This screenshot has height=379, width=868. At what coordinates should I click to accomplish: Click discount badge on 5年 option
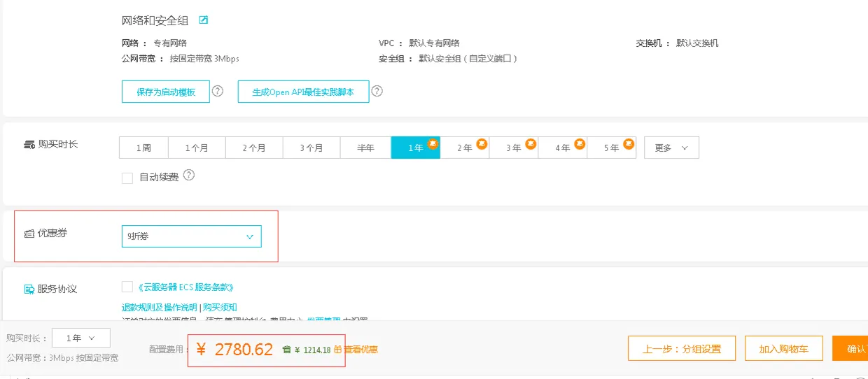click(629, 144)
